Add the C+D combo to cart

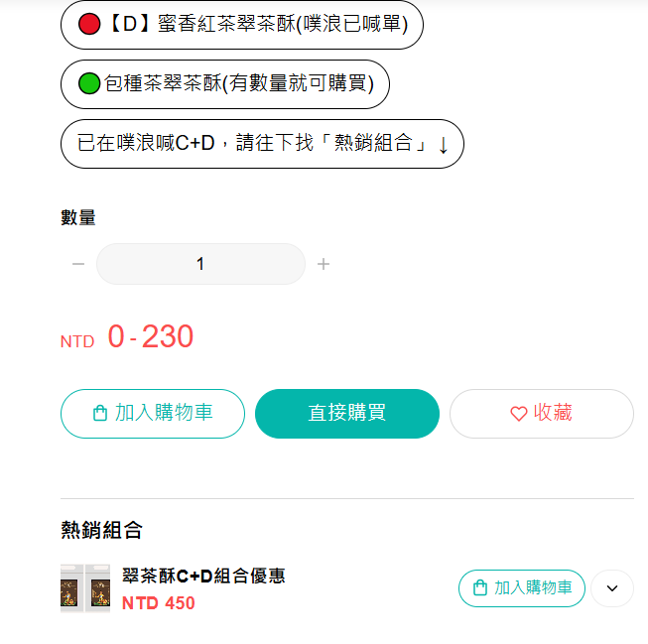point(522,588)
